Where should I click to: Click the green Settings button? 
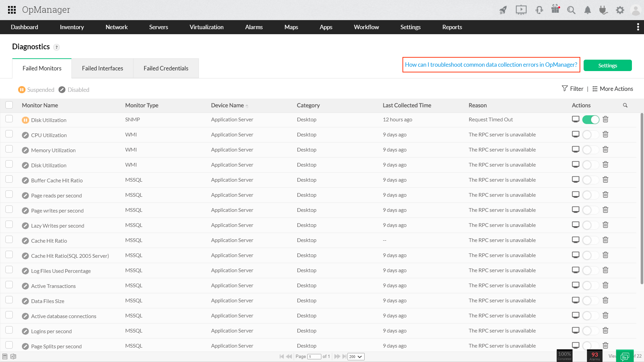click(607, 65)
